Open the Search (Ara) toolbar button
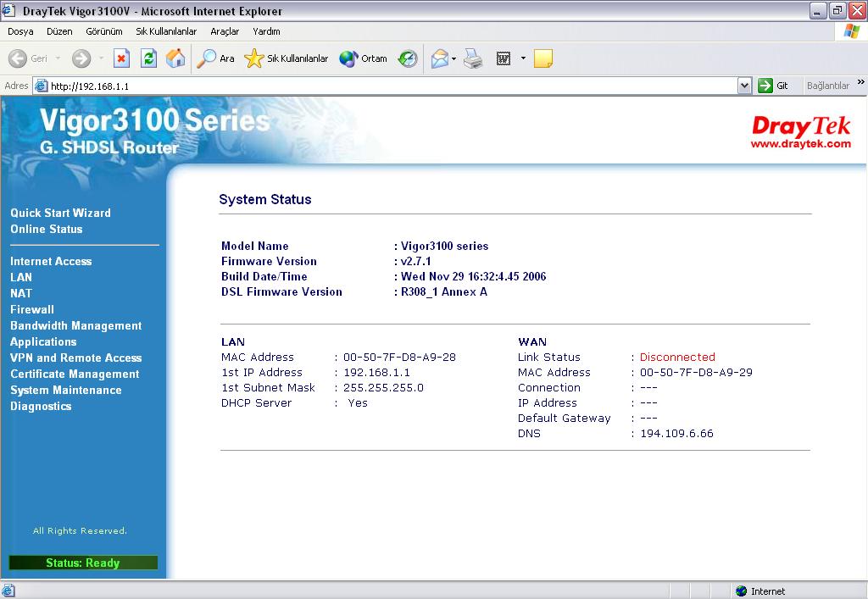The height and width of the screenshot is (599, 868). click(215, 58)
